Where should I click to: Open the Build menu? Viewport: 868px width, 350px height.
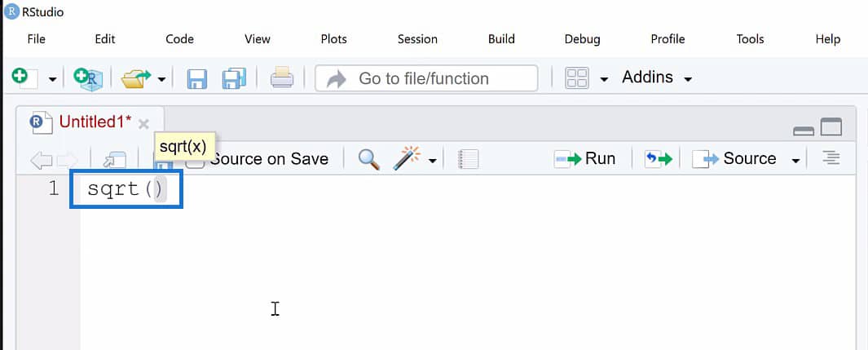click(501, 39)
